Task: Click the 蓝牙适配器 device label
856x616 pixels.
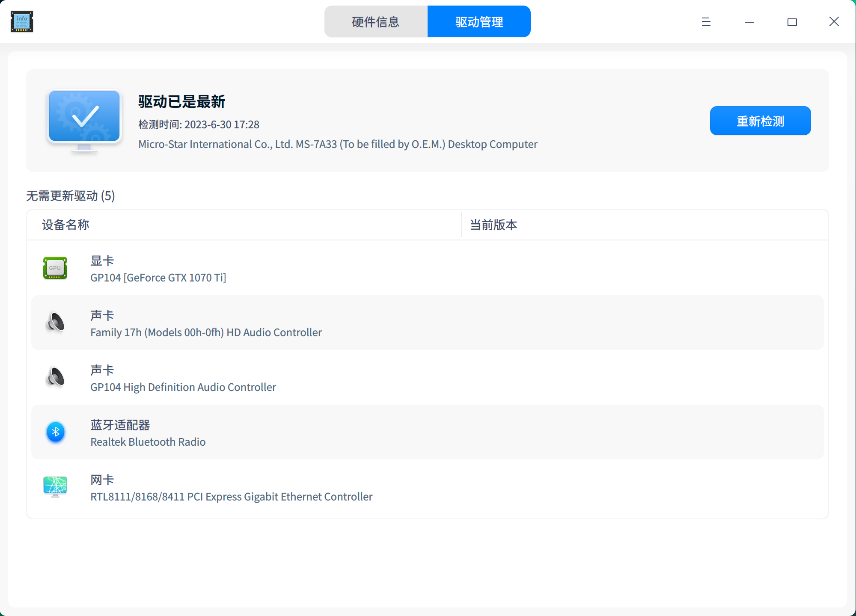Action: (x=120, y=425)
